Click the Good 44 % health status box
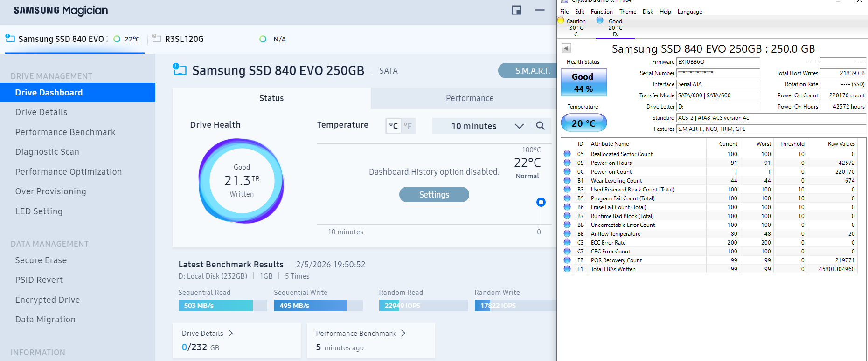The image size is (868, 361). (583, 82)
